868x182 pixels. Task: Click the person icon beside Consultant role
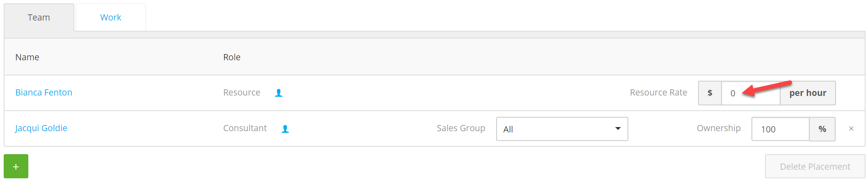(x=285, y=129)
